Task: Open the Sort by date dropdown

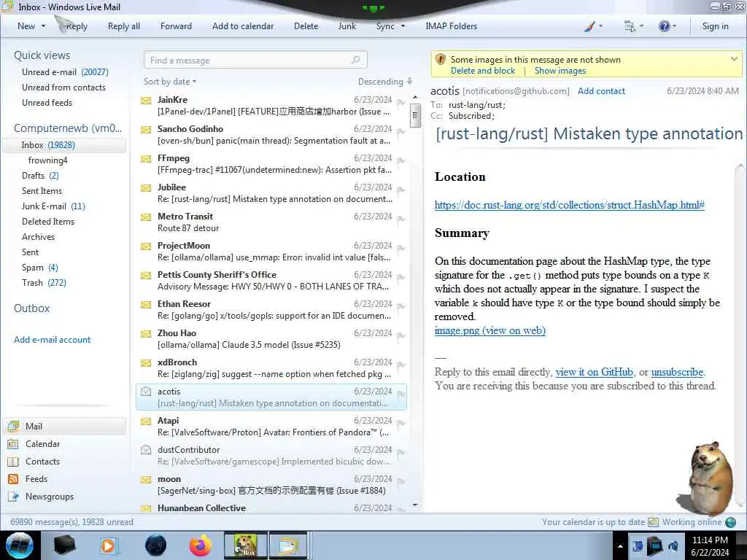Action: pos(170,82)
